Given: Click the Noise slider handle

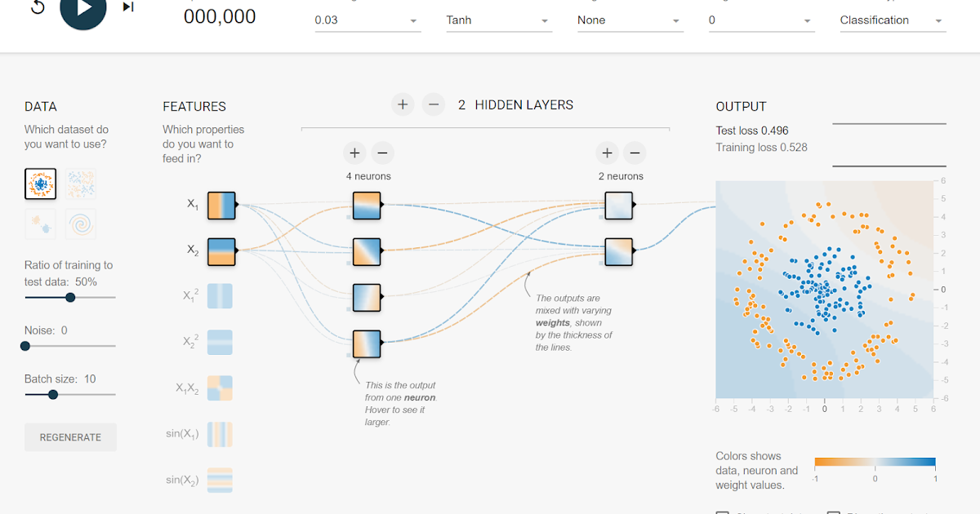Looking at the screenshot, I should 24,345.
